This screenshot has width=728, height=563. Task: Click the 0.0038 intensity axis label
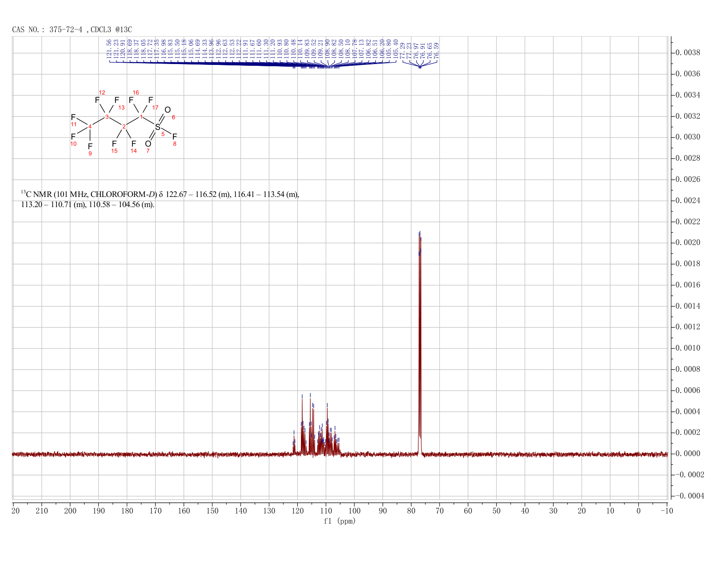[x=688, y=53]
